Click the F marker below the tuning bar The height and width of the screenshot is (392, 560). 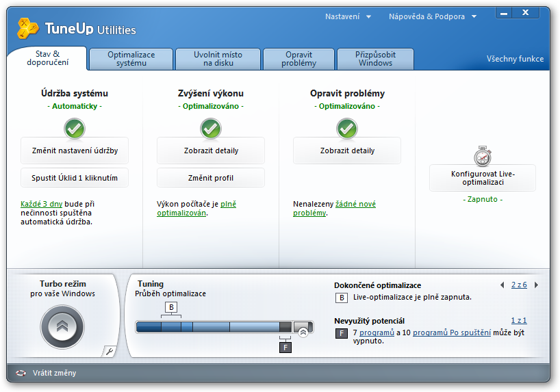pos(285,348)
